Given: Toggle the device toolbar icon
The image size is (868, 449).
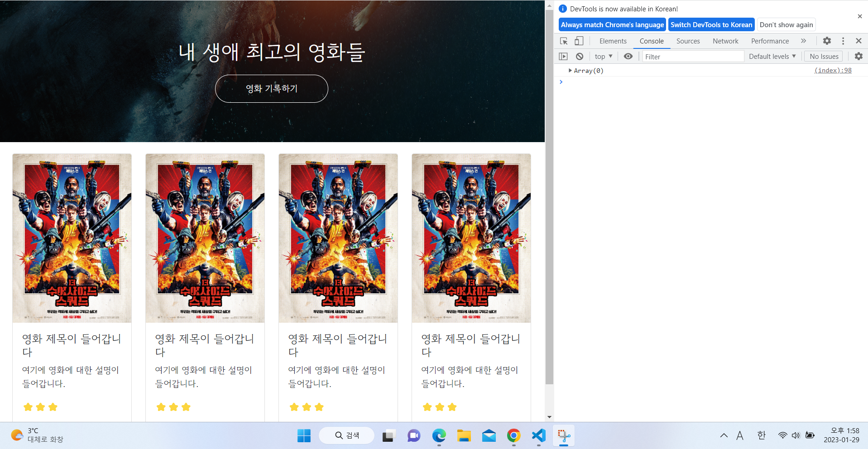Looking at the screenshot, I should click(x=579, y=41).
